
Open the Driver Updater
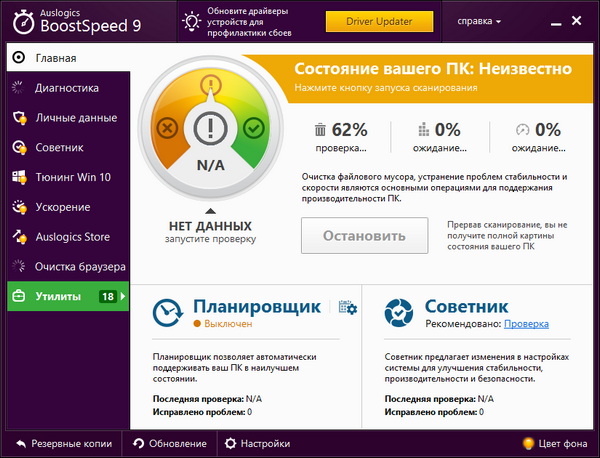point(379,21)
